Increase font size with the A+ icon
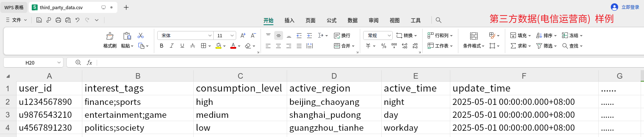The image size is (644, 137). click(x=243, y=35)
